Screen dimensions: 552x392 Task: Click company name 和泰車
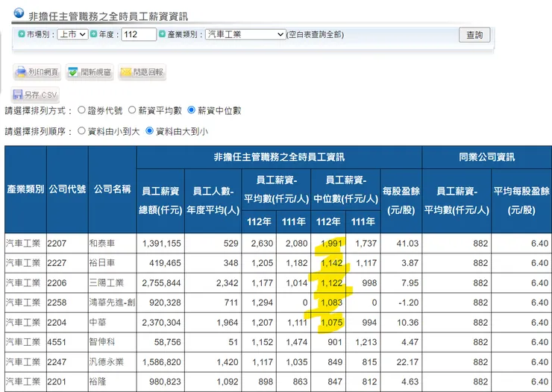click(x=102, y=243)
